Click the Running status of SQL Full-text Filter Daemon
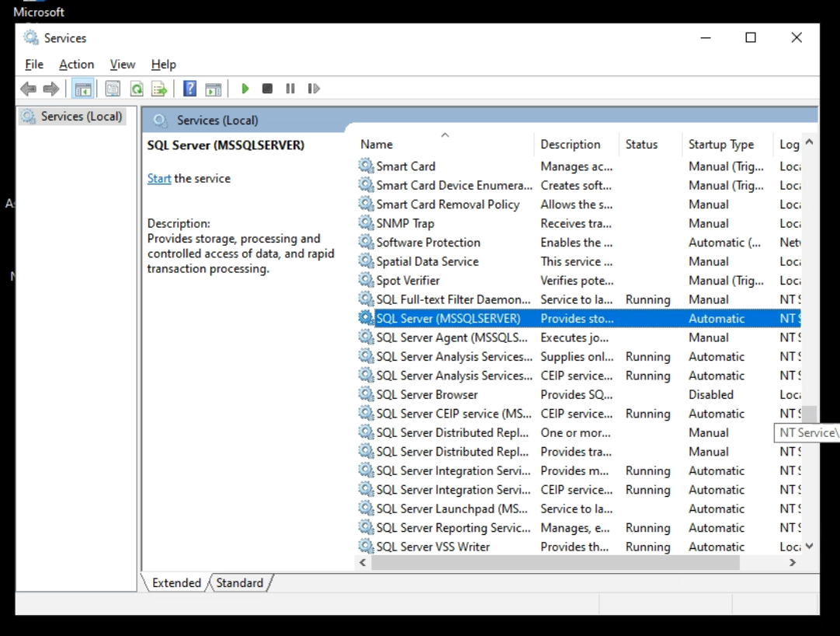Image resolution: width=840 pixels, height=636 pixels. 648,299
